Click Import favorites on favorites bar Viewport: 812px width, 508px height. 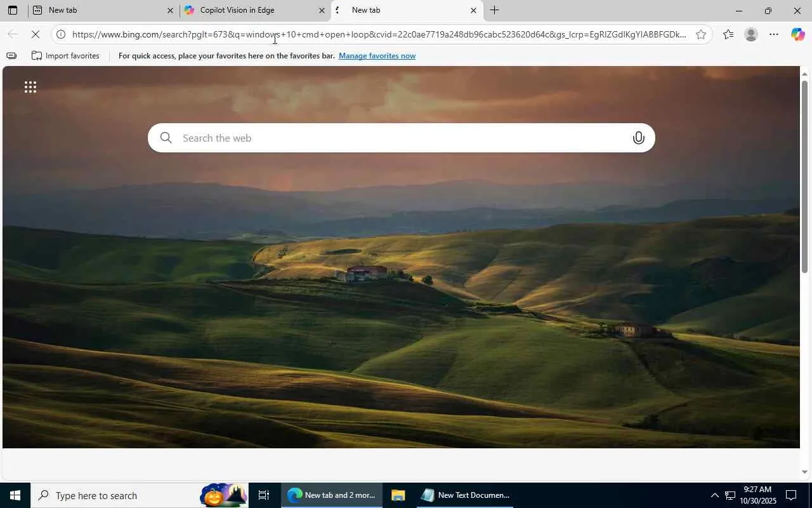pos(65,56)
